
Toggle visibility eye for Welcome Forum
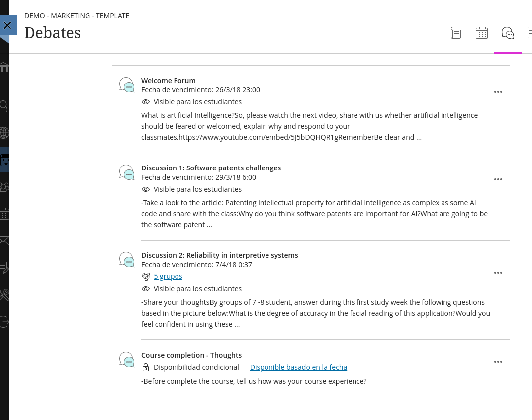point(146,102)
